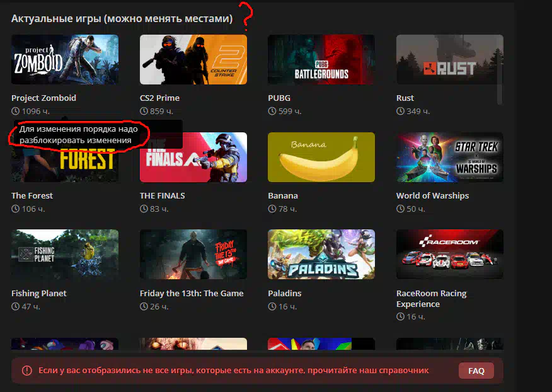Open the Paladins game cover
Screen dimensions: 552x392
point(321,254)
